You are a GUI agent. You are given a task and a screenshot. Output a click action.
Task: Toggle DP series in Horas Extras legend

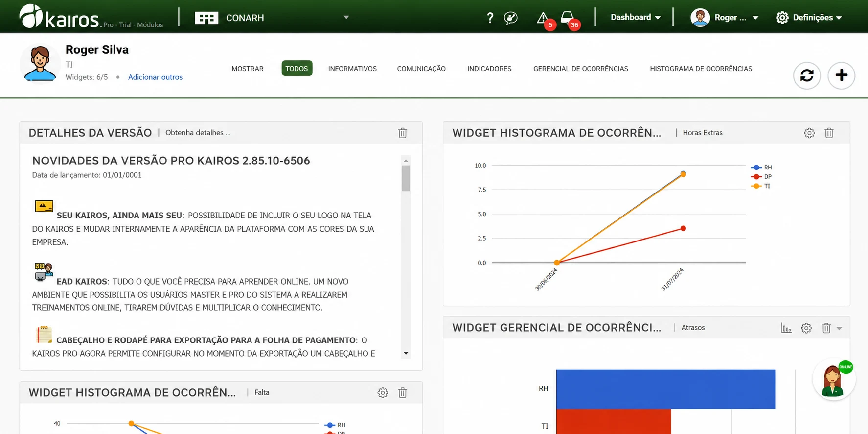coord(762,177)
